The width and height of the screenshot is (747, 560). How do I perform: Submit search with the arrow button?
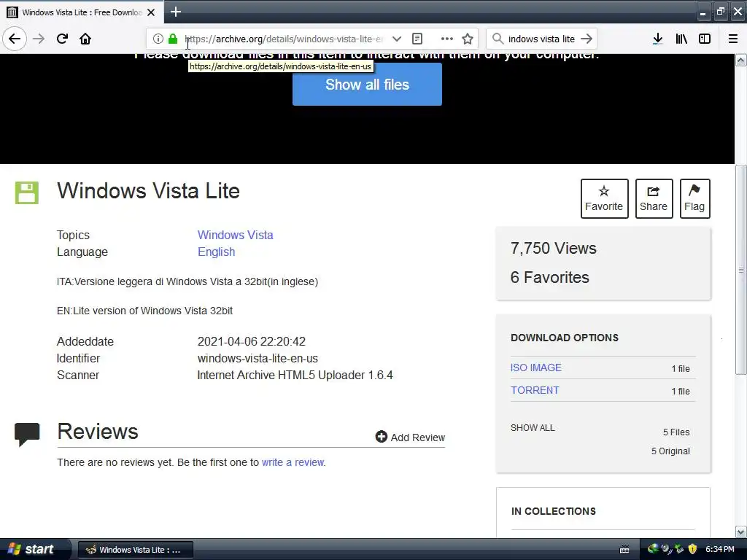[587, 39]
